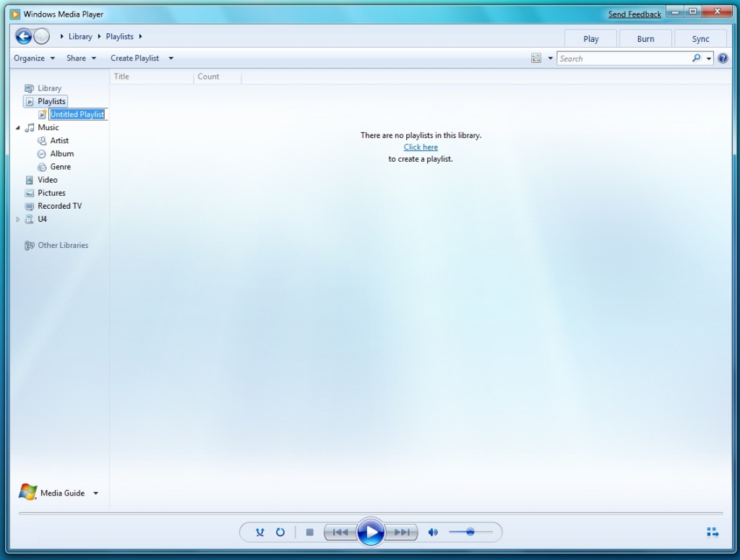This screenshot has height=560, width=740.
Task: Click the Recorded TV icon
Action: click(29, 206)
